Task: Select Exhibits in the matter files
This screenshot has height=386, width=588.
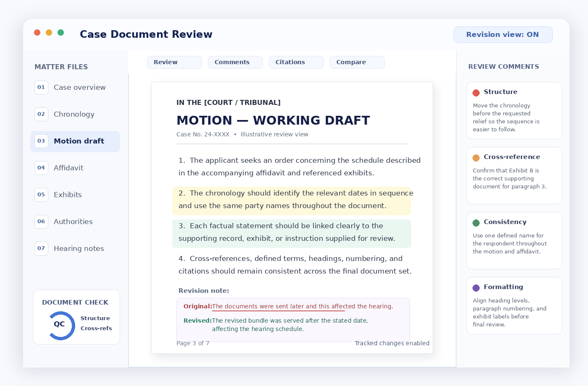Action: click(75, 195)
